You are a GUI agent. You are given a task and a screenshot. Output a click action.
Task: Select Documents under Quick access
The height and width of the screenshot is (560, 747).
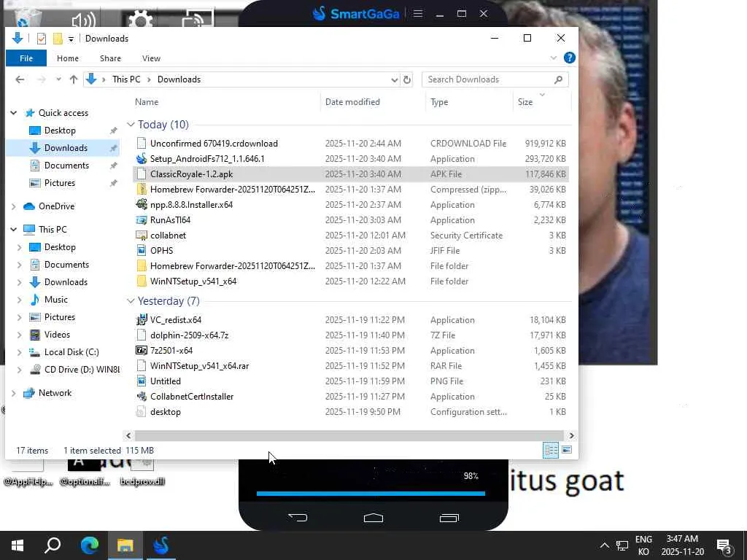pyautogui.click(x=66, y=166)
